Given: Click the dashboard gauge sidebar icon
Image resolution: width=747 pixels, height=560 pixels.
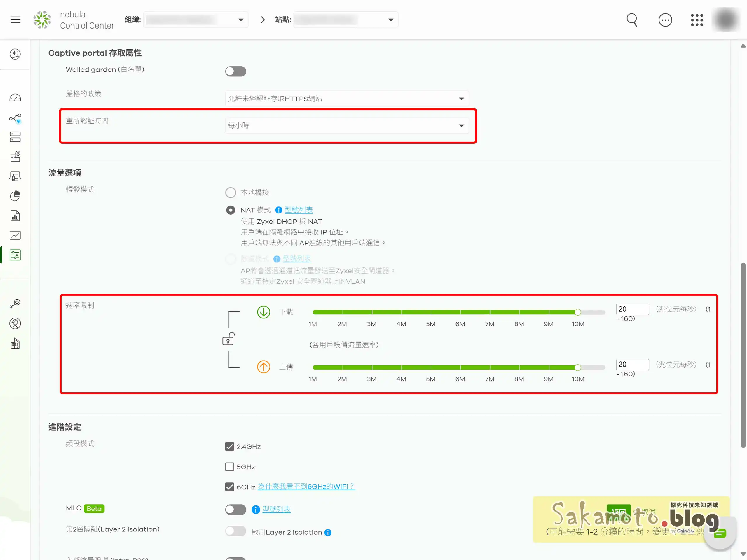Looking at the screenshot, I should coord(15,98).
